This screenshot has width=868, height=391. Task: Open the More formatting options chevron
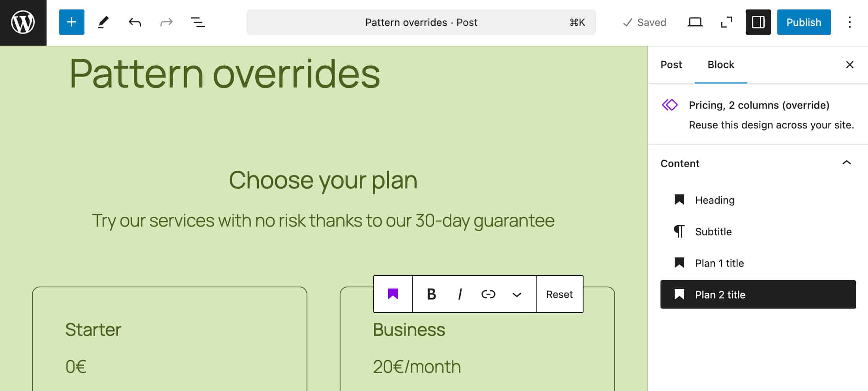pyautogui.click(x=516, y=294)
